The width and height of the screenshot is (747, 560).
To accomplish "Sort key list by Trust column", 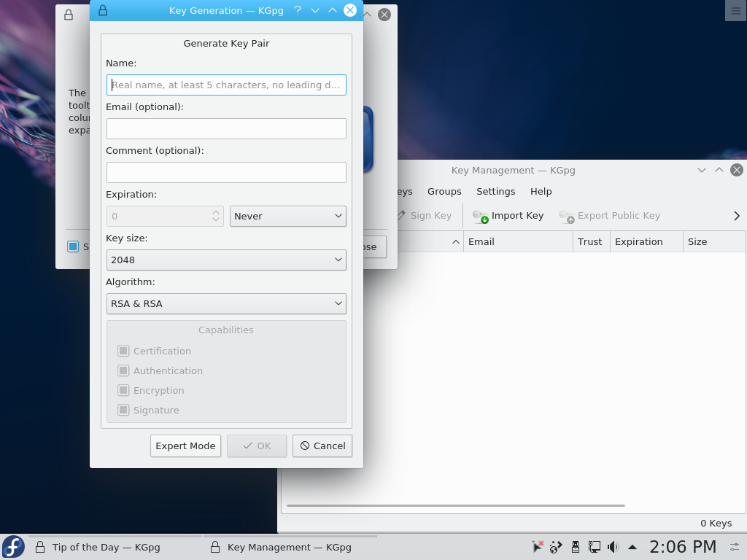I will click(x=591, y=242).
